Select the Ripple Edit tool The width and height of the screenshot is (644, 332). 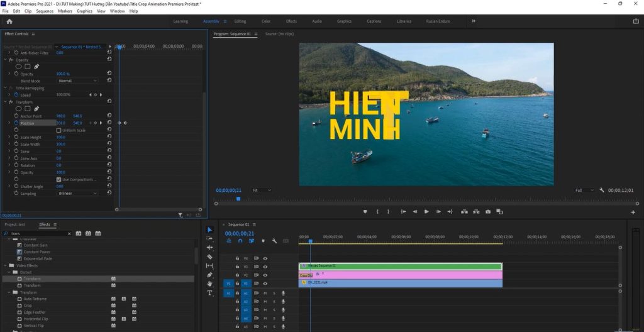210,247
